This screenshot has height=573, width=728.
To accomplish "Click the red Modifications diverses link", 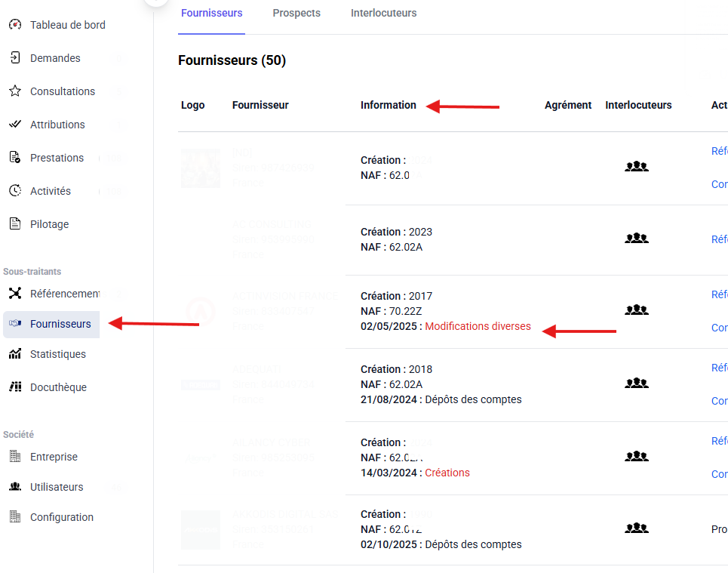I will (x=478, y=327).
